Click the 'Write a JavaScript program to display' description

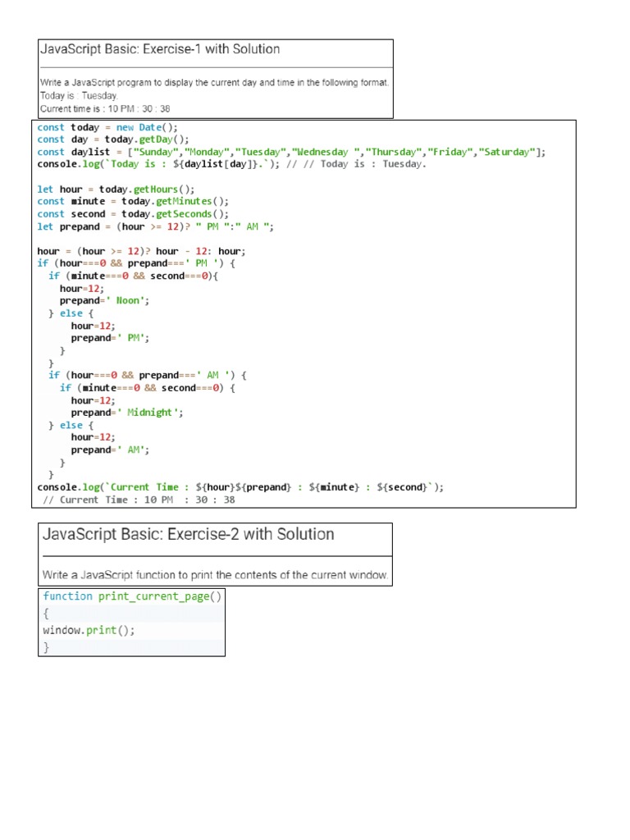[x=215, y=82]
